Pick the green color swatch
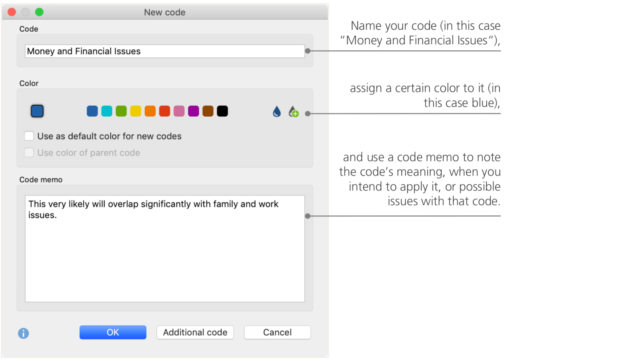Viewport: 634px width, 364px height. point(121,111)
